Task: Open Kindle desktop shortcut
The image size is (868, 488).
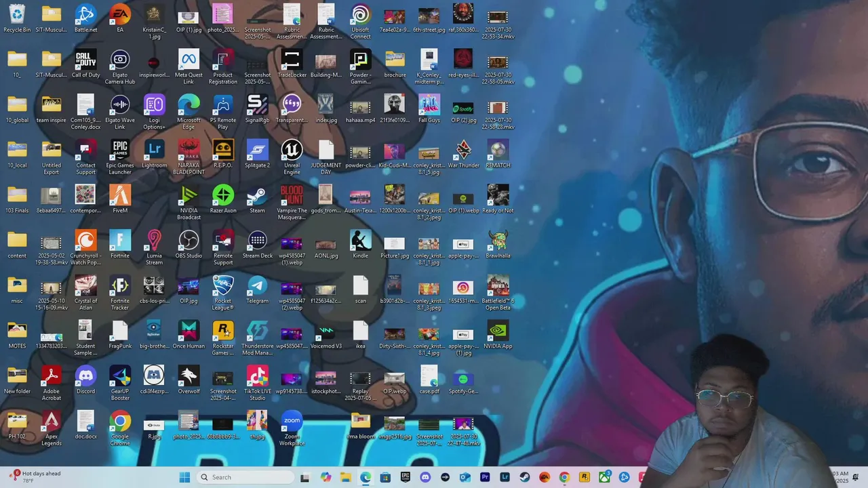Action: click(360, 244)
